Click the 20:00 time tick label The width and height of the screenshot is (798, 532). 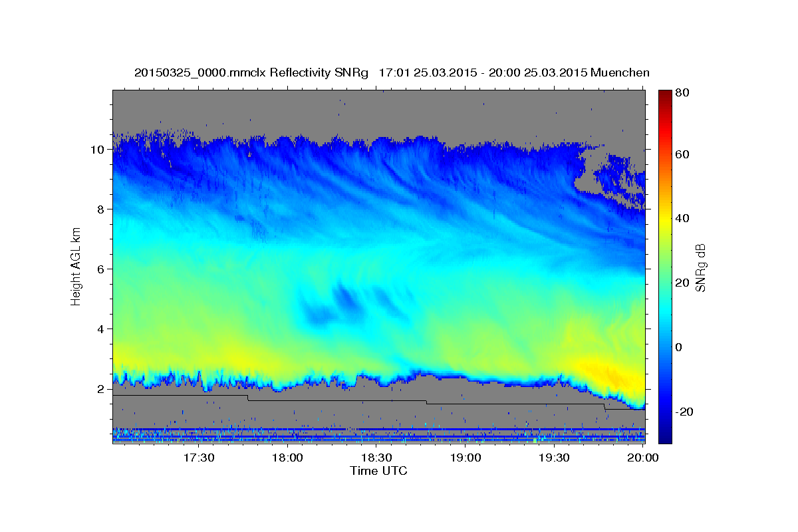(x=643, y=458)
